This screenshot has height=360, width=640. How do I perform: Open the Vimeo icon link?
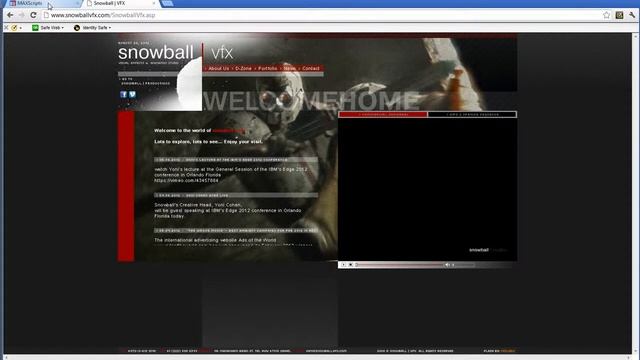tap(132, 94)
